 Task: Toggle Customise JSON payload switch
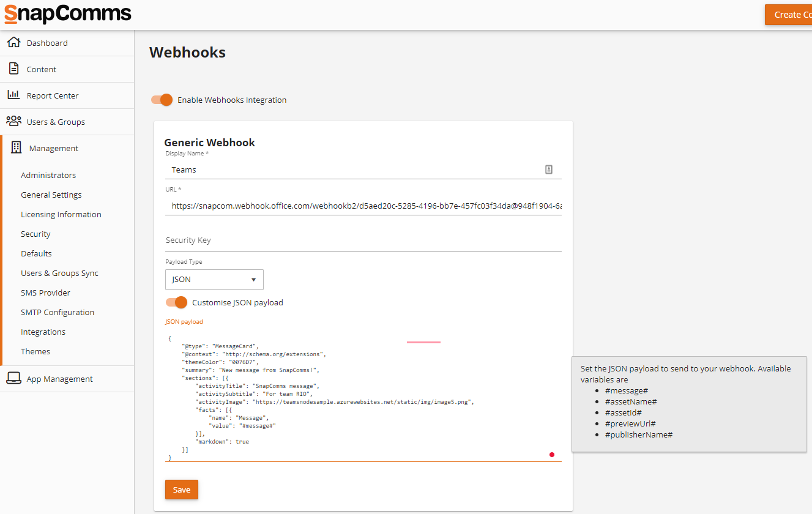(x=176, y=302)
